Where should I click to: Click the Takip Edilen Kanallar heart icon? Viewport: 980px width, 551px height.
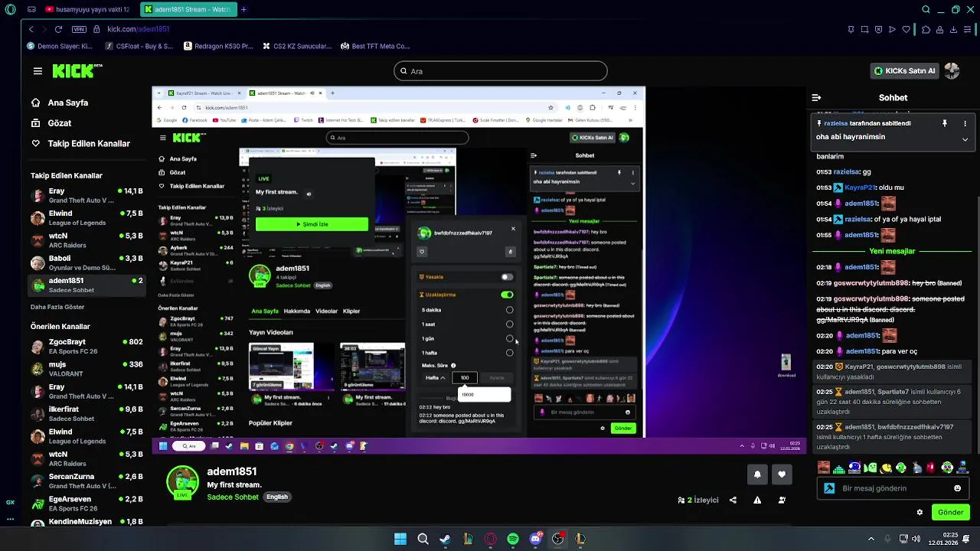click(35, 144)
